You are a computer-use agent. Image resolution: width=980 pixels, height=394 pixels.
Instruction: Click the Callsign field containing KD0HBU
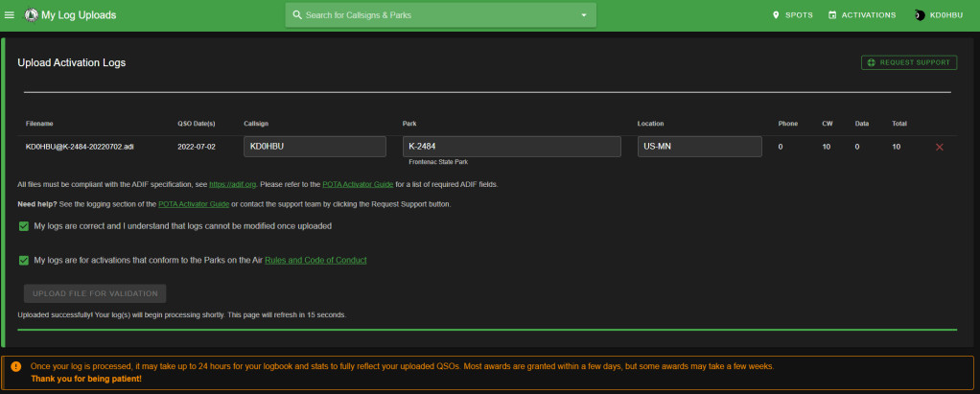(x=315, y=147)
